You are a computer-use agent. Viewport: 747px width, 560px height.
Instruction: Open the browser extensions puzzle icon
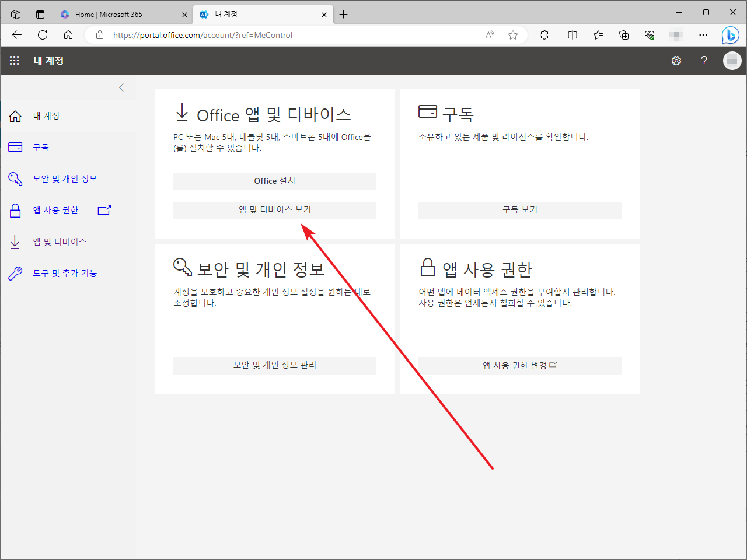coord(544,35)
